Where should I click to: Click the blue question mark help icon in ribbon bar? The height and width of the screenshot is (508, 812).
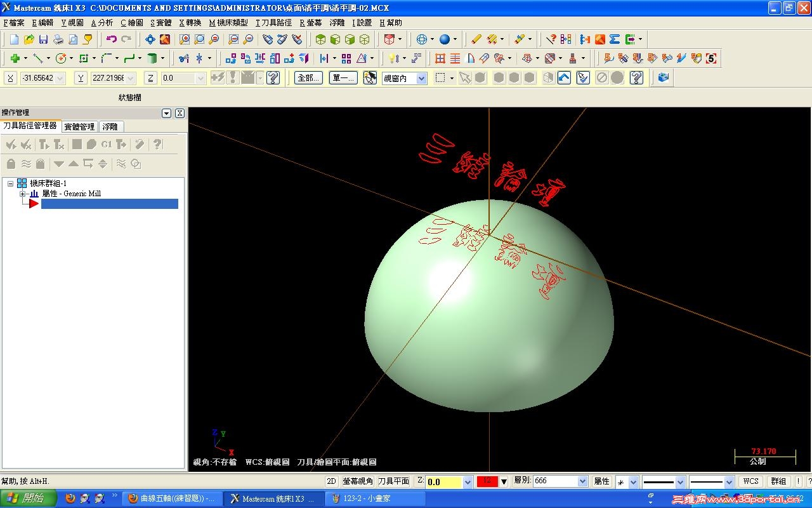click(637, 77)
